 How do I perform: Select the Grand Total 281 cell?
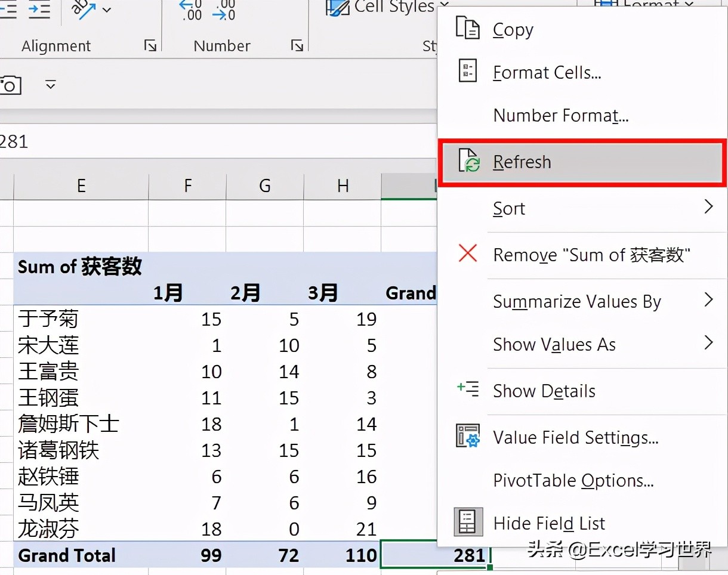(x=436, y=555)
